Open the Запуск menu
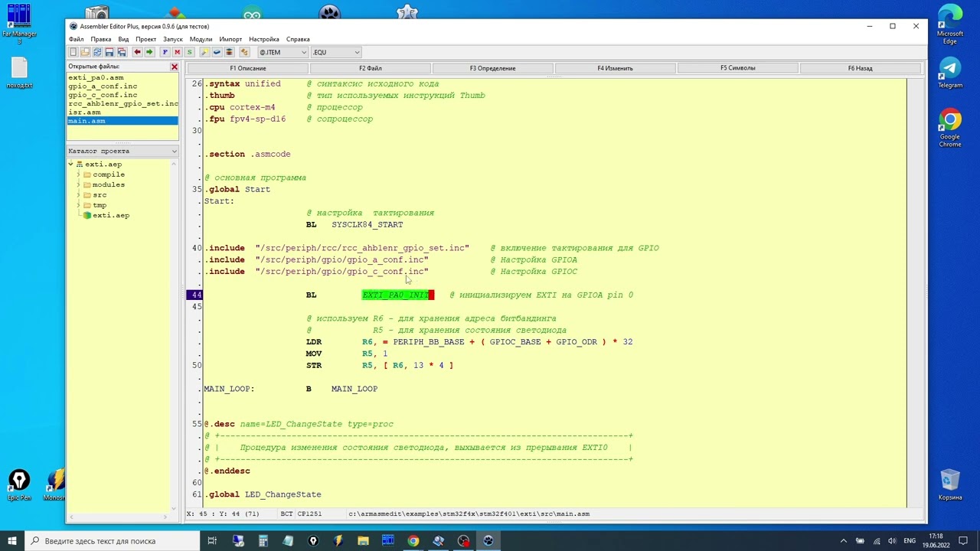 (x=172, y=39)
